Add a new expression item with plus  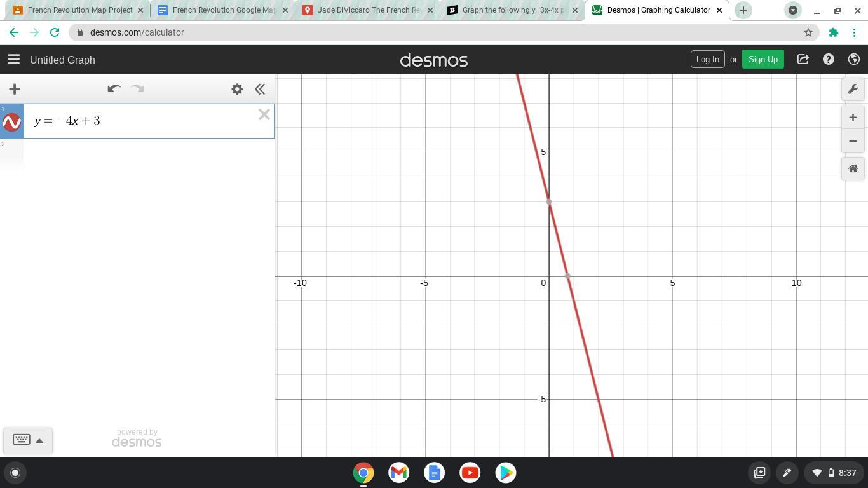tap(15, 89)
